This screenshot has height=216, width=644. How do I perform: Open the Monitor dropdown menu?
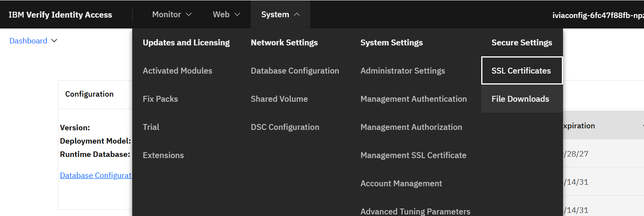point(171,14)
